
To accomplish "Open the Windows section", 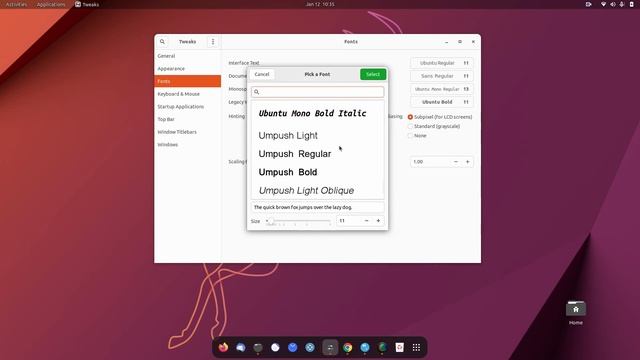I will tap(188, 144).
